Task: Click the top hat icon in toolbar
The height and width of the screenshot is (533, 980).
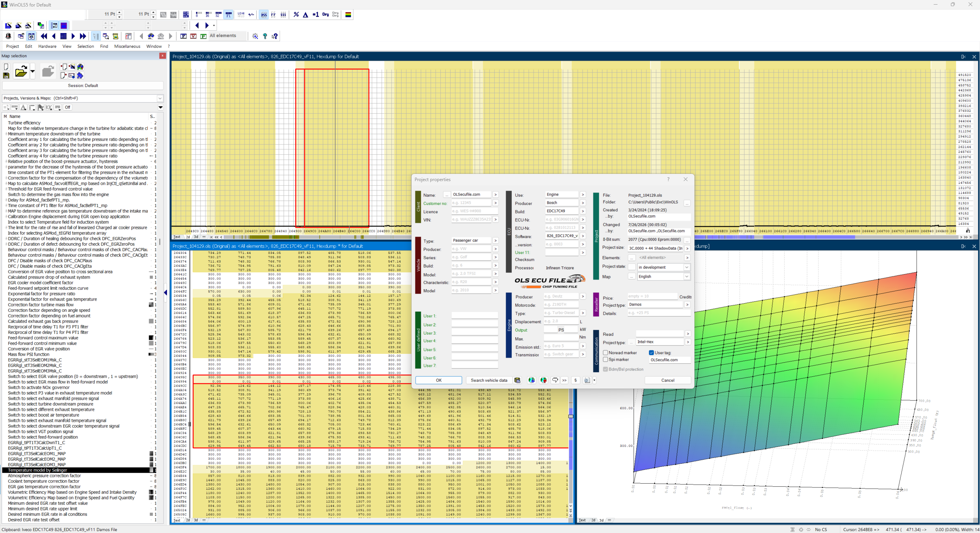Action: point(8,36)
